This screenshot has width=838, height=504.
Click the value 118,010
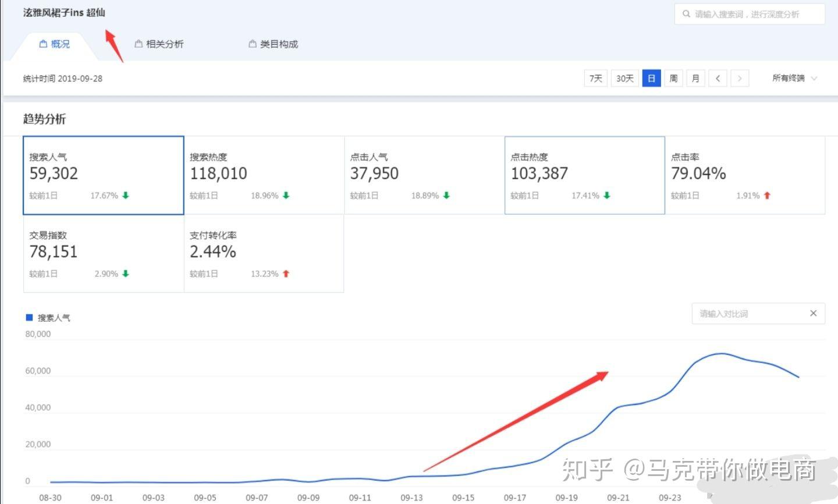218,173
